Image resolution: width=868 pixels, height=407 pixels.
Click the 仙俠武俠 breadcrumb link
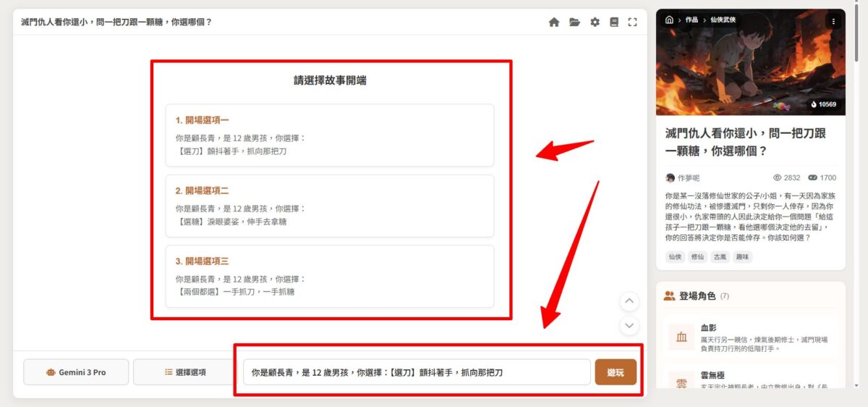(723, 20)
